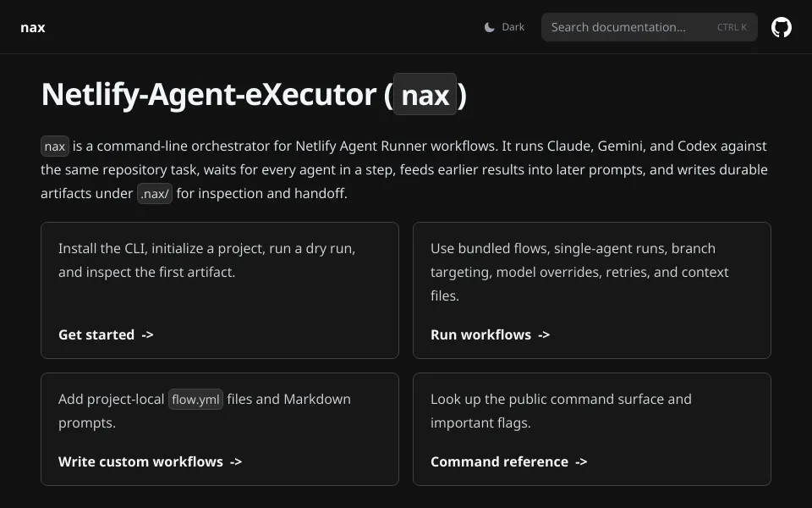The width and height of the screenshot is (812, 508).
Task: Click arrow after Command reference
Action: (581, 462)
